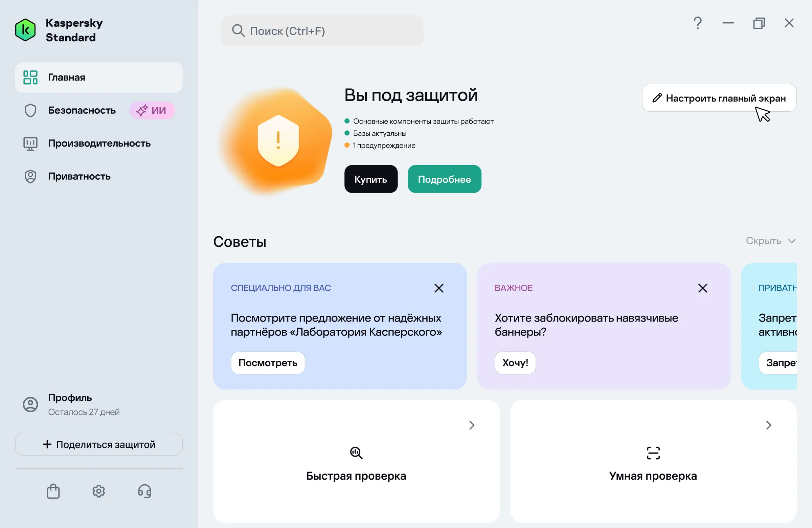Focus the Поиск (Ctrl+F) search field
Screen dimensions: 812x528
pyautogui.click(x=322, y=30)
